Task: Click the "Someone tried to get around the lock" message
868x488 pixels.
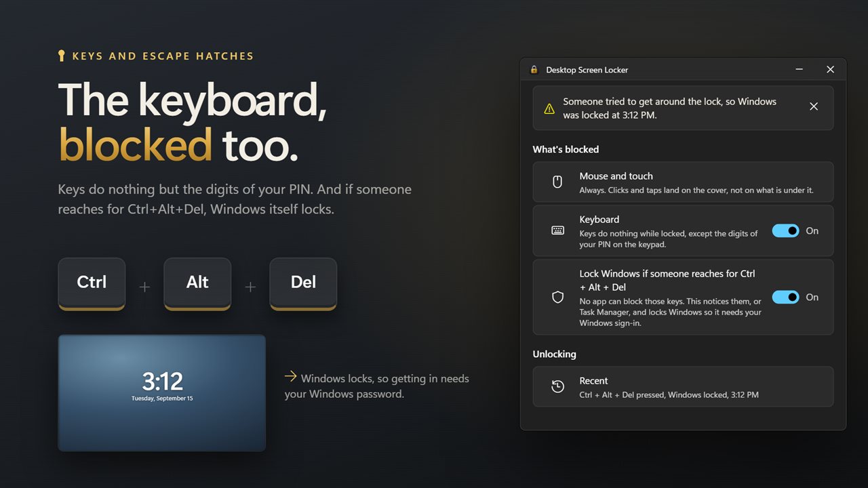Action: [x=670, y=108]
